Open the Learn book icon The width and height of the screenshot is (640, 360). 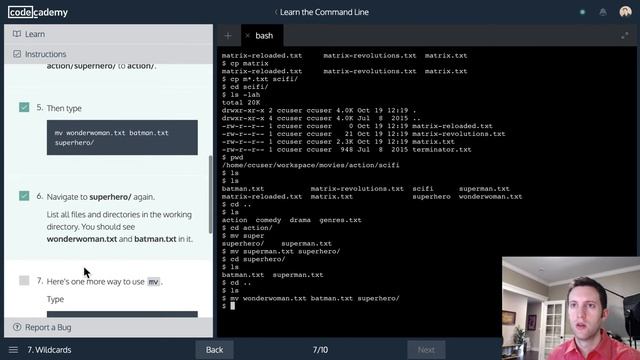[17, 34]
